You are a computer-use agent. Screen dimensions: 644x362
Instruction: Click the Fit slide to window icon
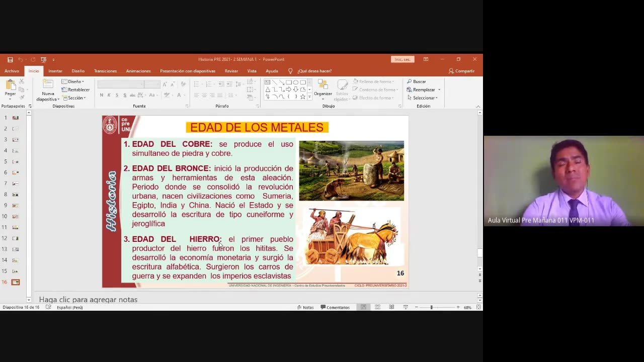point(478,307)
